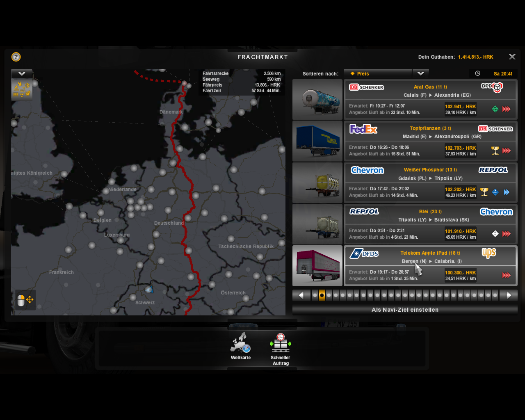Click the Dein Guthaben balance amount
The image size is (525, 420).
coord(476,57)
